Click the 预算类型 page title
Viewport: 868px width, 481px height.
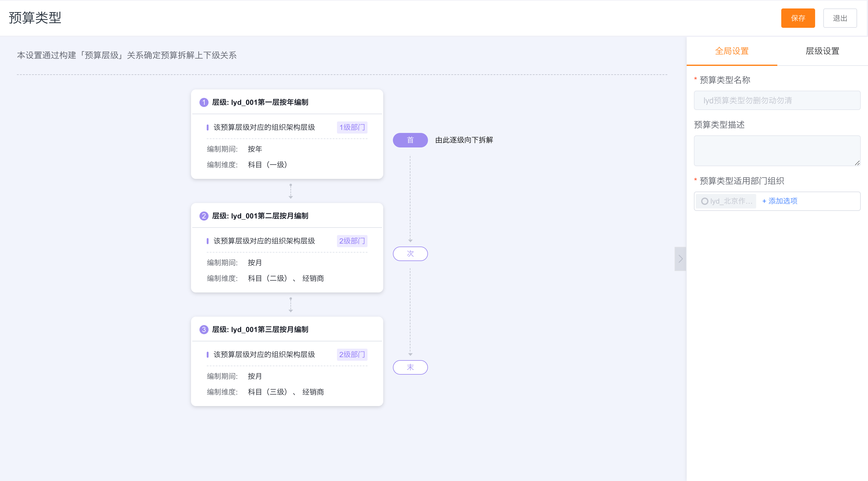point(35,18)
